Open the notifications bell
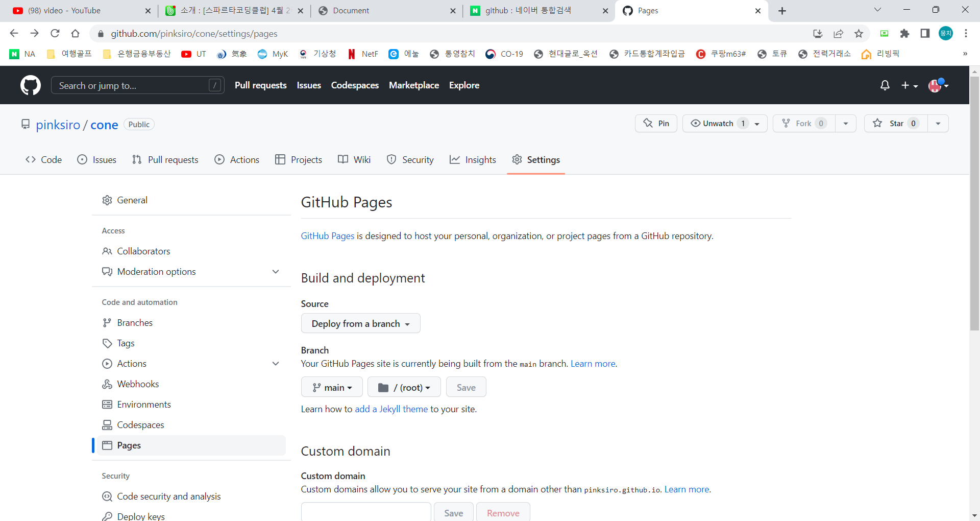 point(885,85)
